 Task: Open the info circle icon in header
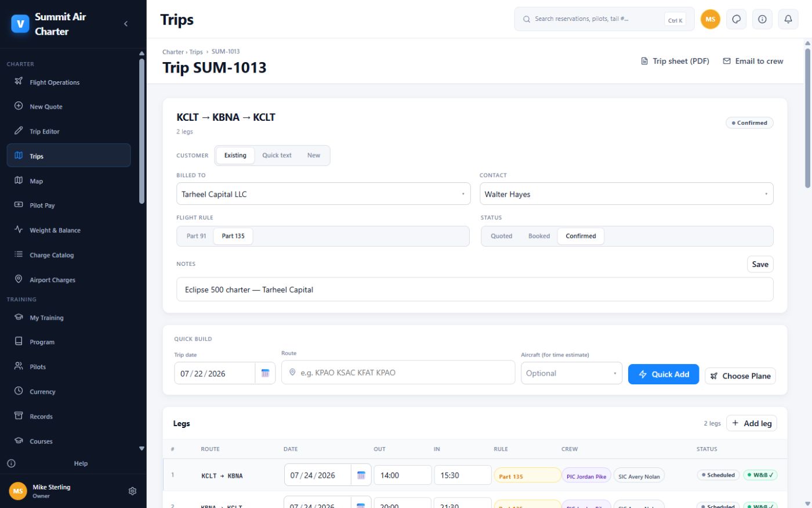(x=762, y=19)
